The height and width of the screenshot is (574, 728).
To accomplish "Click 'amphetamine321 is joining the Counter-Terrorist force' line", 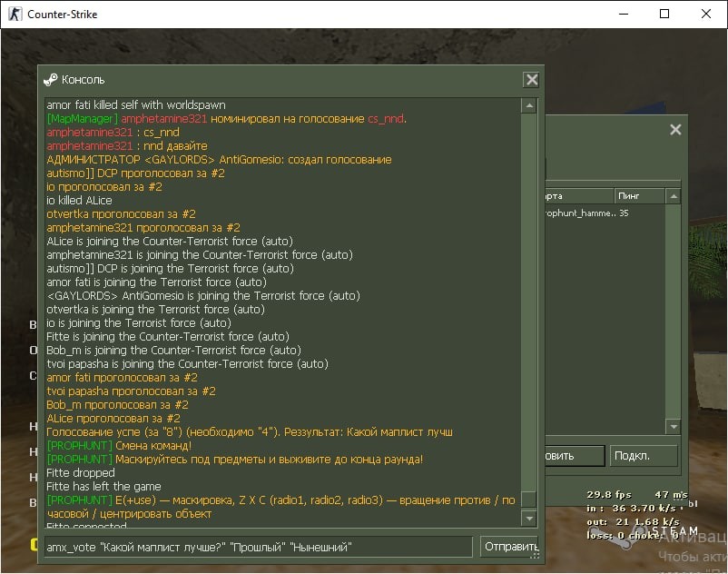I will (x=200, y=255).
